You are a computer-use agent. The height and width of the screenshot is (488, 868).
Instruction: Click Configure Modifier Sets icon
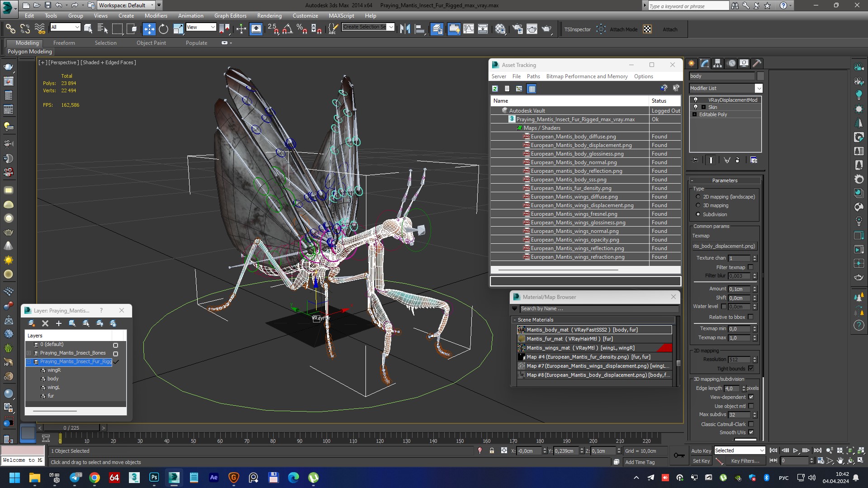pos(754,160)
